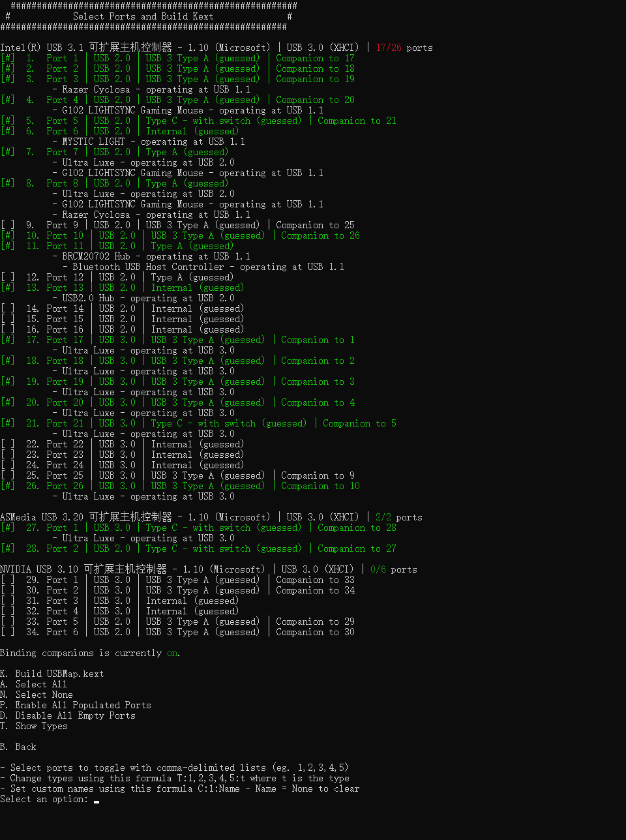Click Enable All Populated Ports
The width and height of the screenshot is (626, 840).
tap(76, 705)
